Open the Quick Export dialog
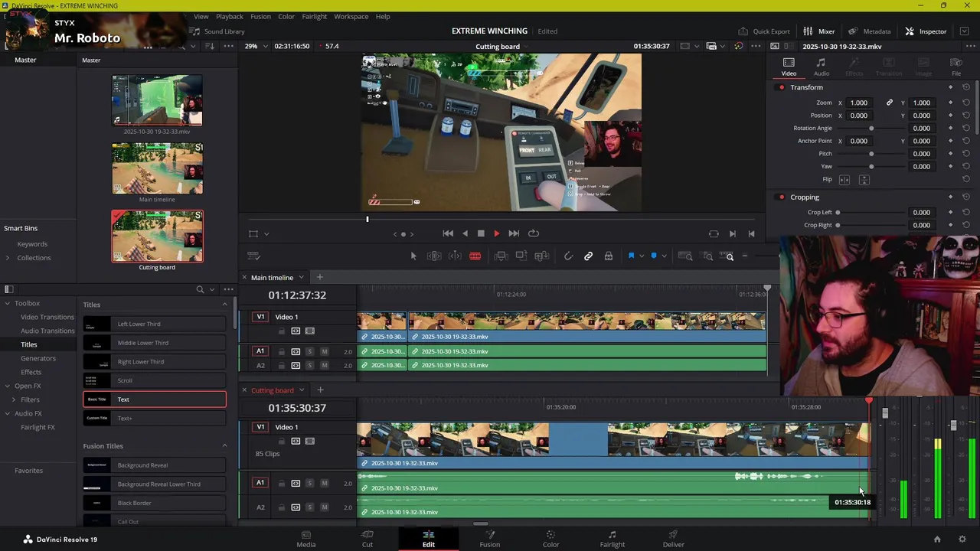The image size is (980, 551). point(764,31)
